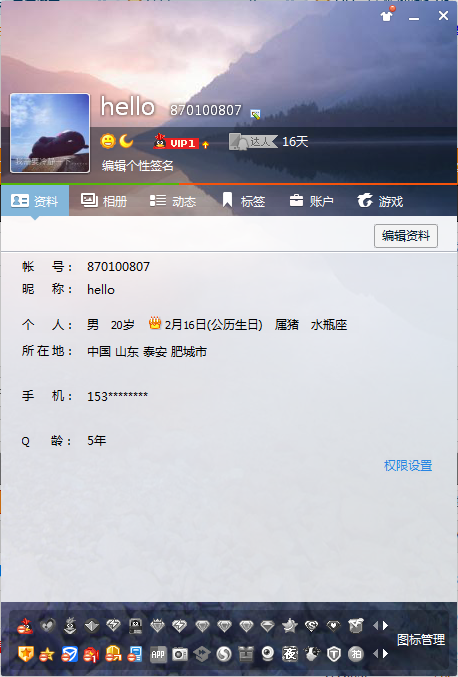Click the 夜 night icon
This screenshot has width=458, height=677.
point(290,654)
